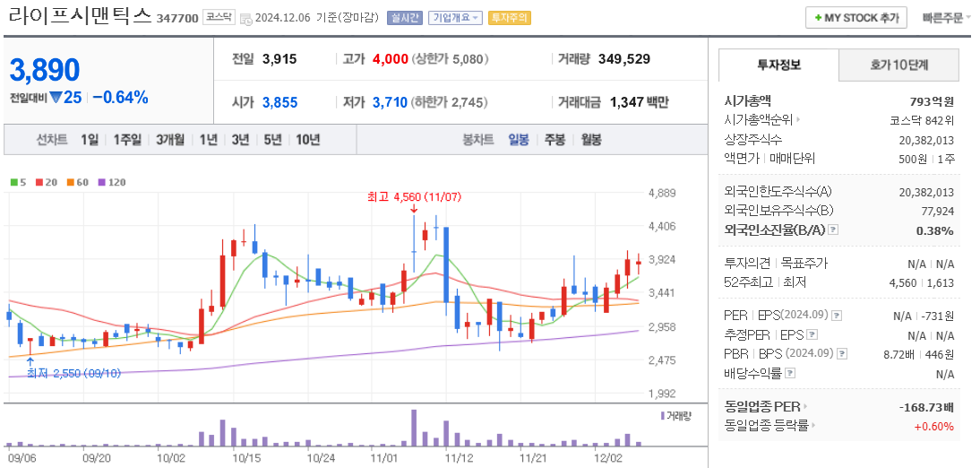Switch to the 호가10단계 tab

pyautogui.click(x=898, y=65)
